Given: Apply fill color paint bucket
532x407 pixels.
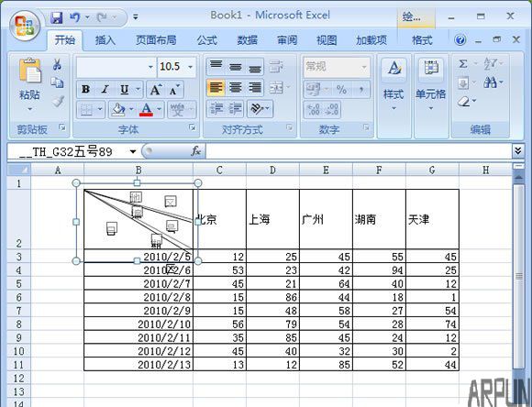Looking at the screenshot, I should (118, 110).
